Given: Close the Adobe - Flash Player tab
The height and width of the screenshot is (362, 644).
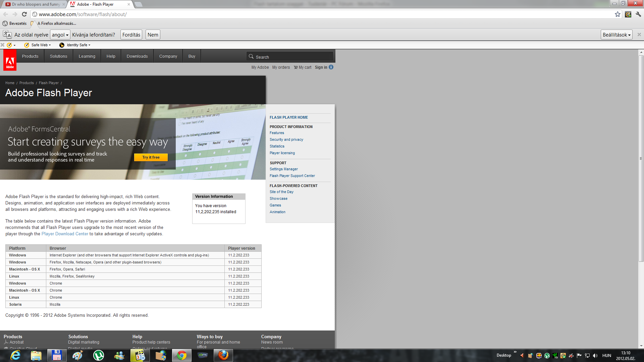Looking at the screenshot, I should click(129, 4).
